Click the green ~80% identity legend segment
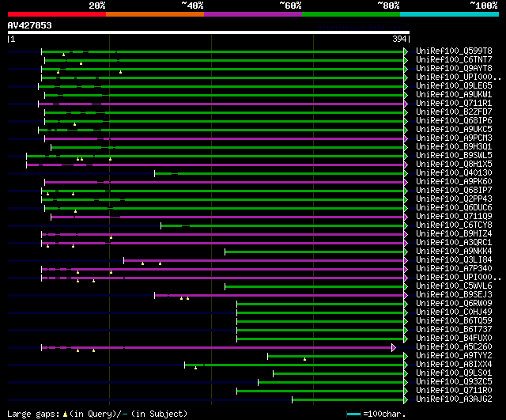 (351, 14)
